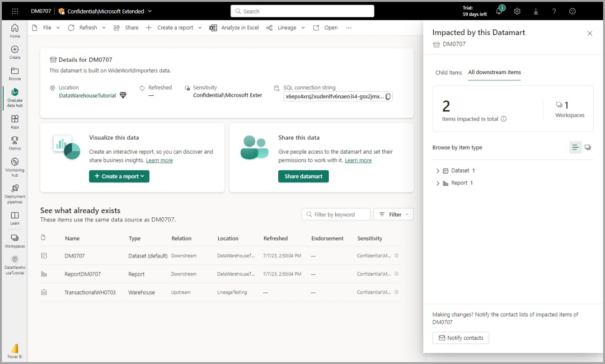Open Metrics in the sidebar
This screenshot has width=605, height=364.
click(x=14, y=143)
